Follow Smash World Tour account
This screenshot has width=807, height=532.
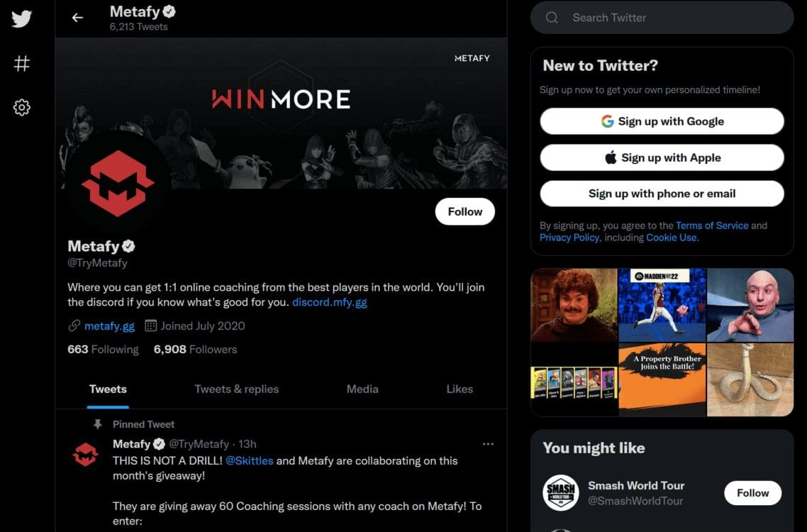(752, 494)
